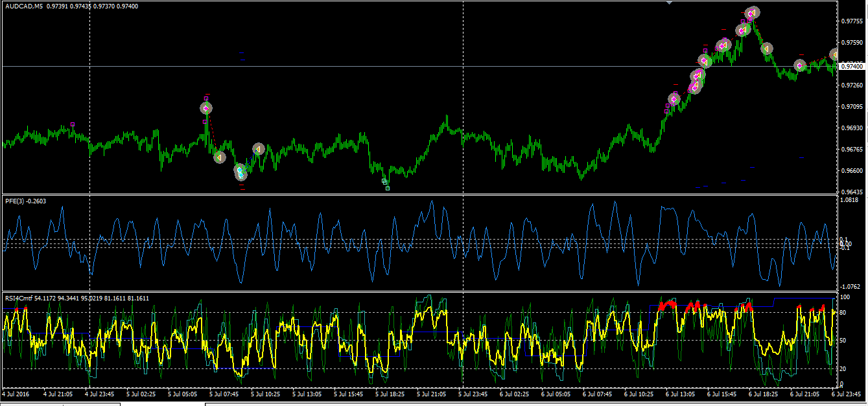Click price level 0.97095 on the scale

tap(852, 107)
